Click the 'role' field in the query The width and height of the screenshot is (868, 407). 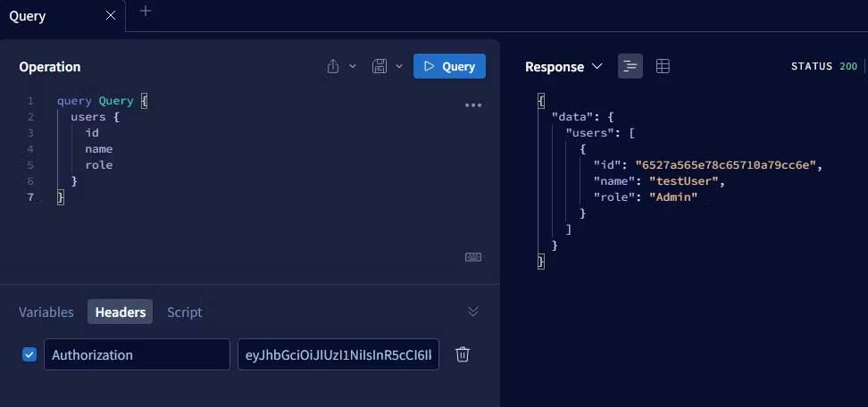tap(99, 165)
